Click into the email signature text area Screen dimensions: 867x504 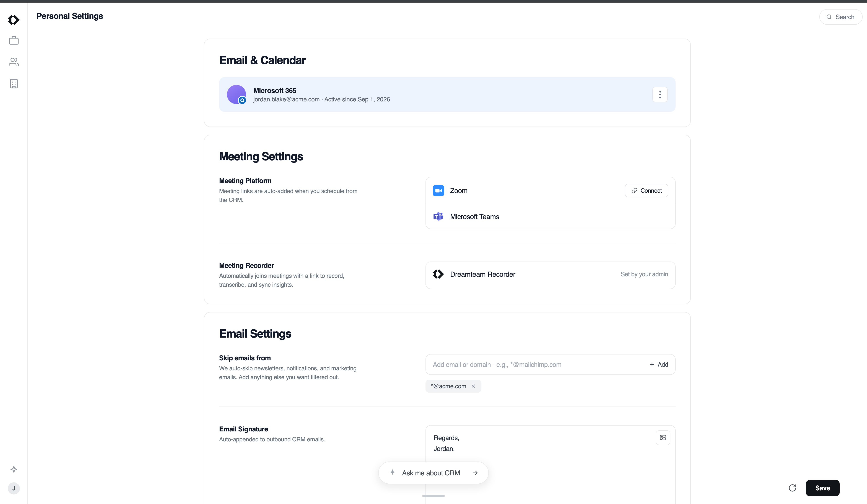550,464
